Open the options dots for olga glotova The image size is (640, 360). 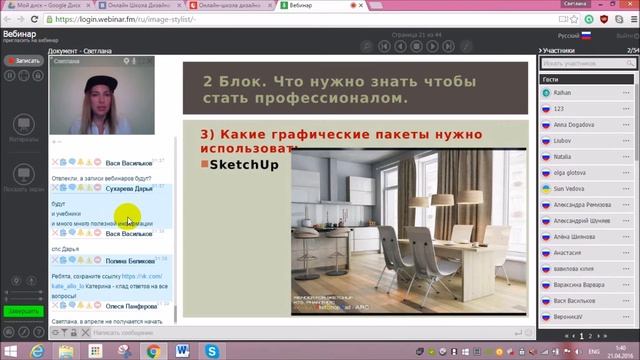tap(626, 173)
